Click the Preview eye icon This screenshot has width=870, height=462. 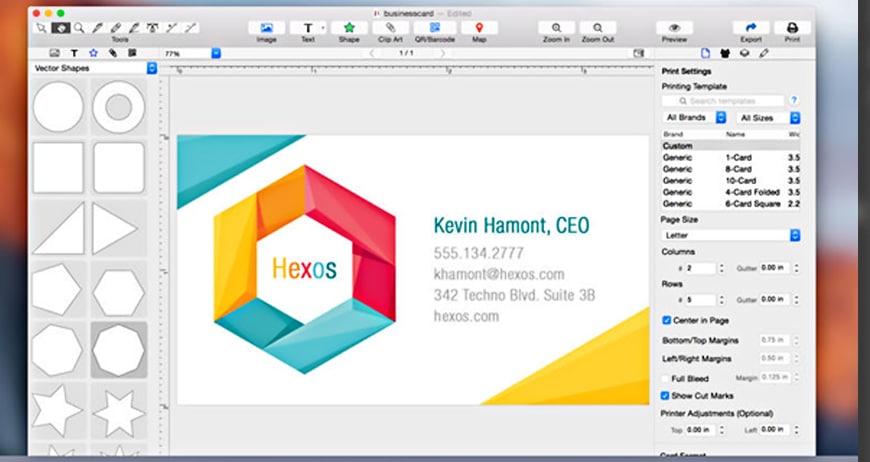674,28
